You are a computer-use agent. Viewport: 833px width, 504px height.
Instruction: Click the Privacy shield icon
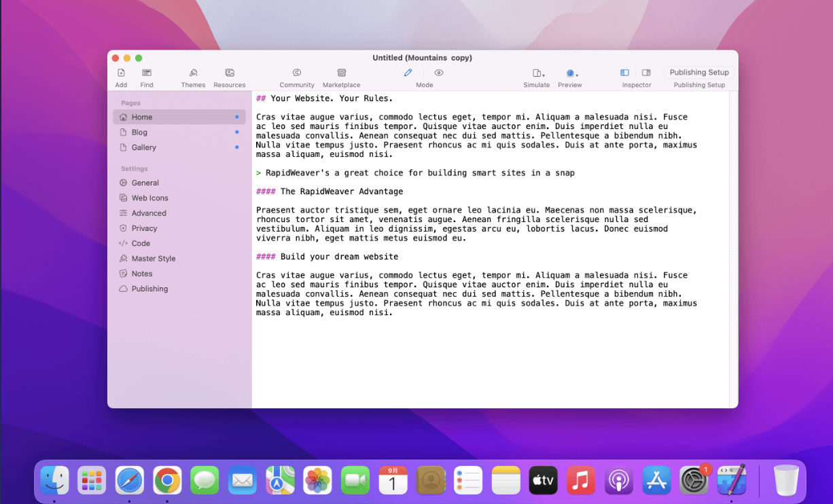click(x=123, y=228)
